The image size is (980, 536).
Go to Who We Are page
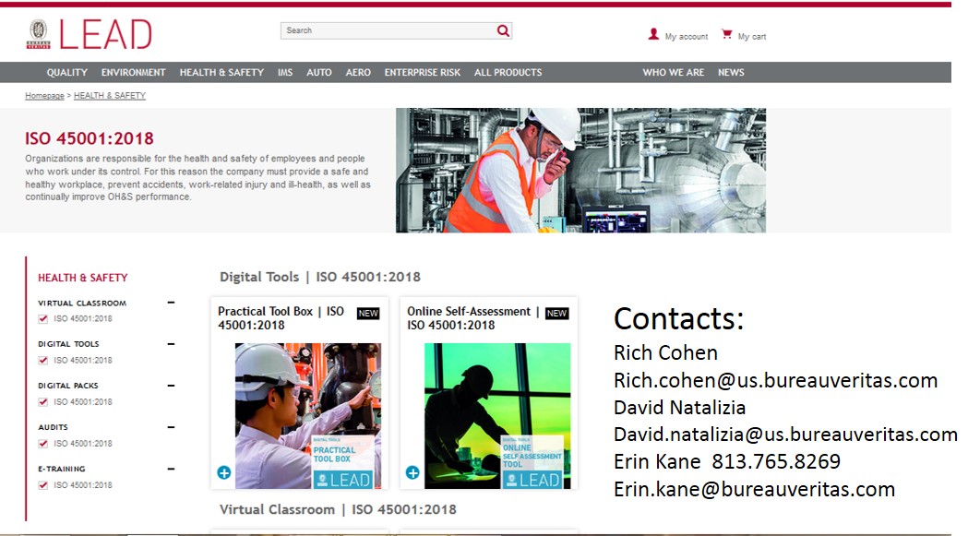(x=673, y=73)
